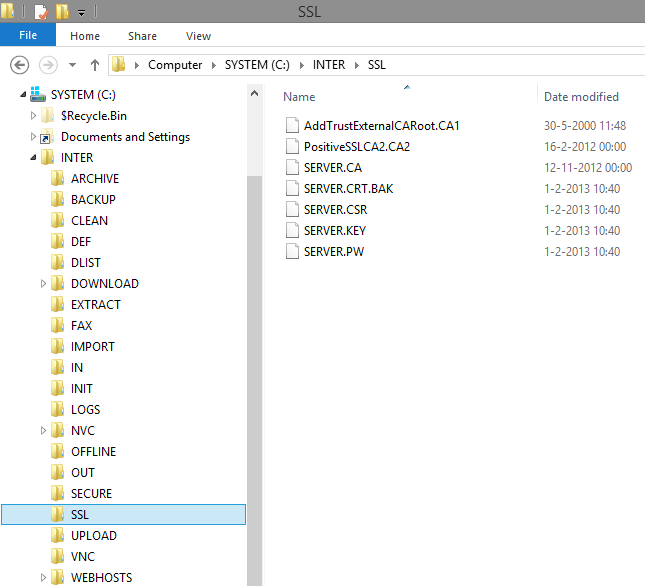Image resolution: width=645 pixels, height=586 pixels.
Task: Select the SSL folder in tree
Action: point(123,514)
